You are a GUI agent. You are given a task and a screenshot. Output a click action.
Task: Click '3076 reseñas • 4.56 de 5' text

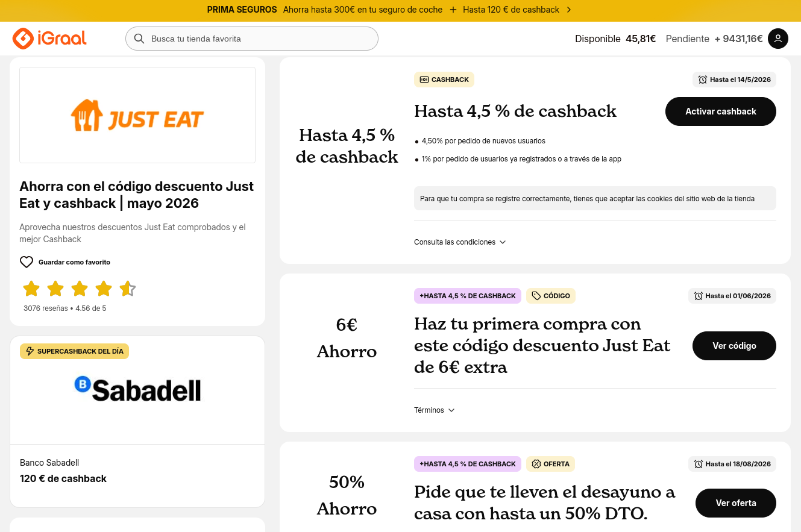pos(65,308)
